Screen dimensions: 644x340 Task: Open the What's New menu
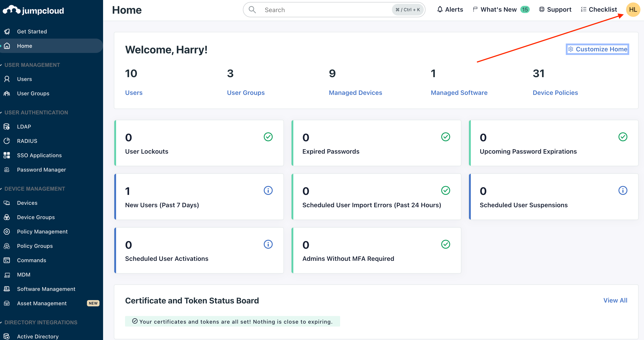[498, 9]
